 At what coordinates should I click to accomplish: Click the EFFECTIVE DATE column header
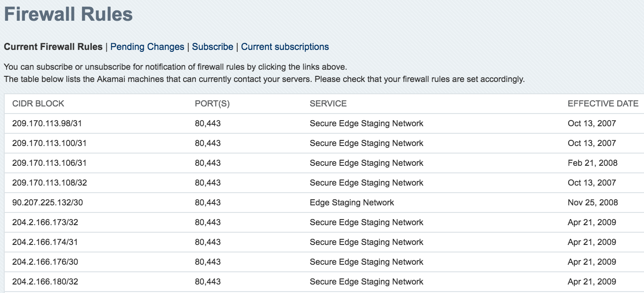[x=603, y=104]
